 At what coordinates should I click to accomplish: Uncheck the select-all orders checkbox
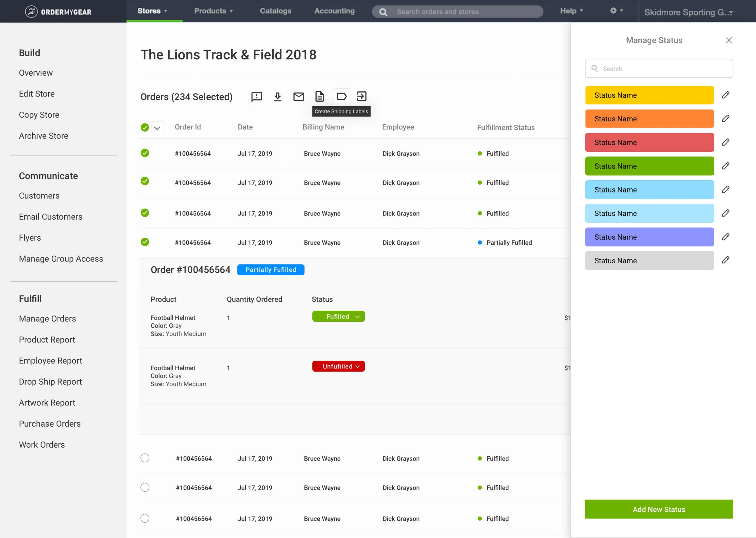click(x=145, y=128)
